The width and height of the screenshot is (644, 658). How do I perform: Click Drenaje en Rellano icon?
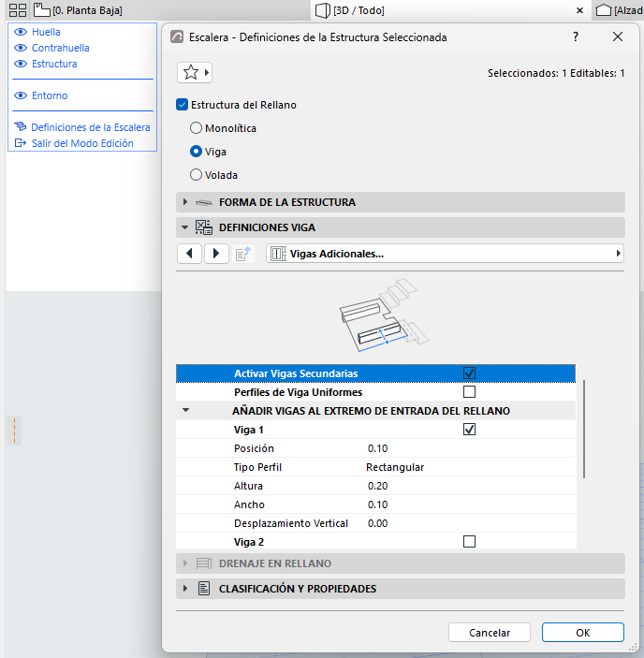(204, 563)
